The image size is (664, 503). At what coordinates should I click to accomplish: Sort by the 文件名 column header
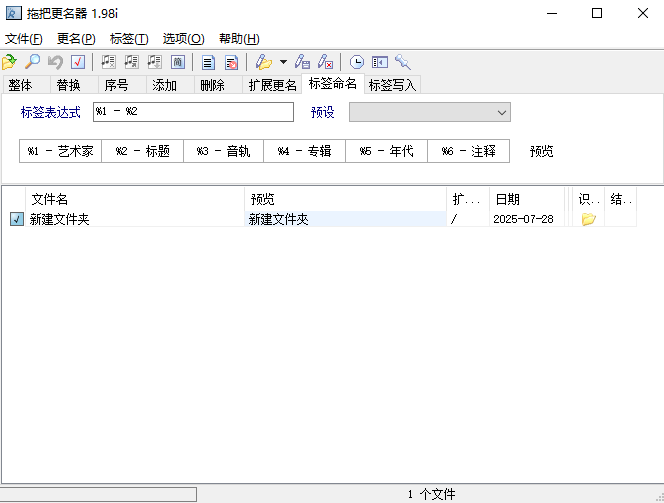135,199
